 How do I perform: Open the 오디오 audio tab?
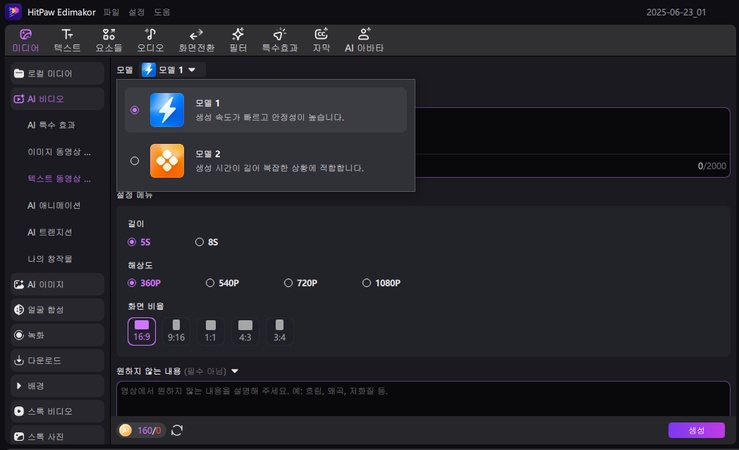[x=150, y=41]
